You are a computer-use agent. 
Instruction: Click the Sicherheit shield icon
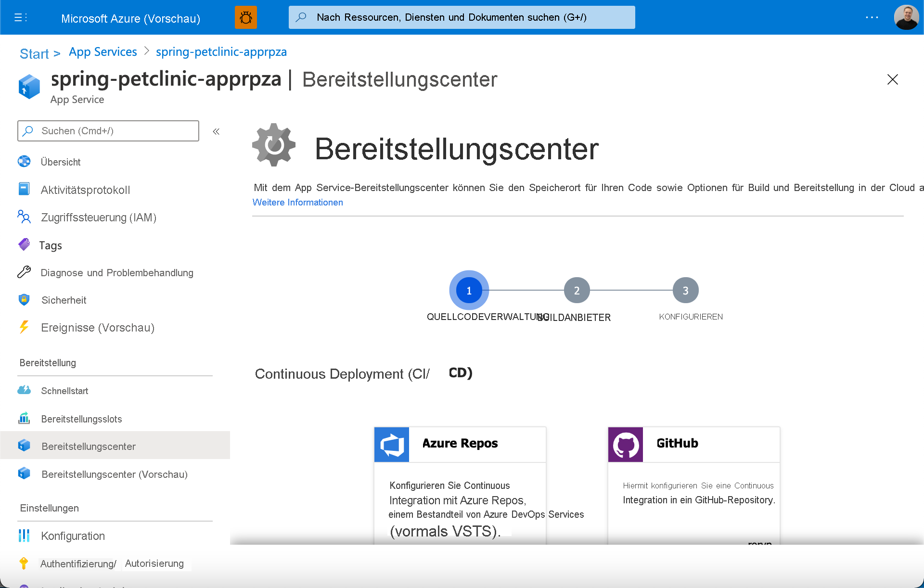click(24, 300)
